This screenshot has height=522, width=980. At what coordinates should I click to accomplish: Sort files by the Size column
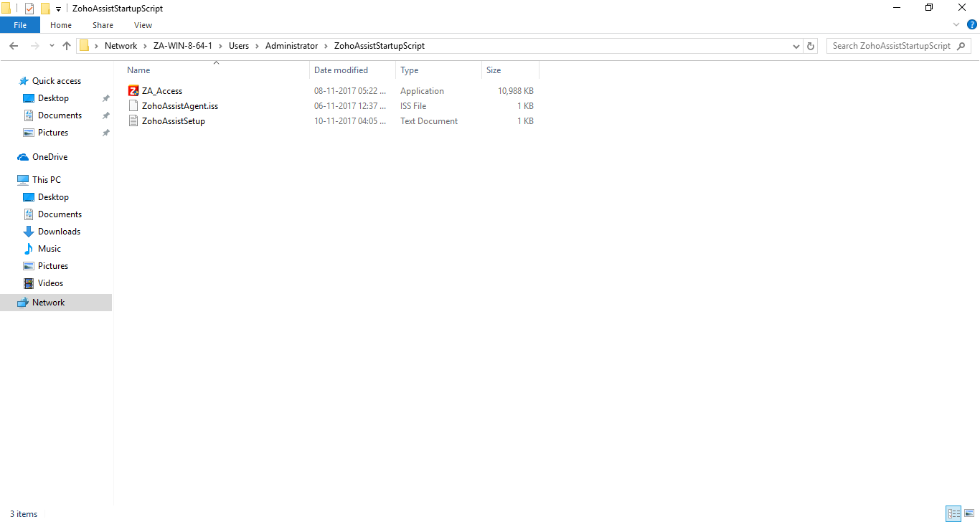[492, 70]
